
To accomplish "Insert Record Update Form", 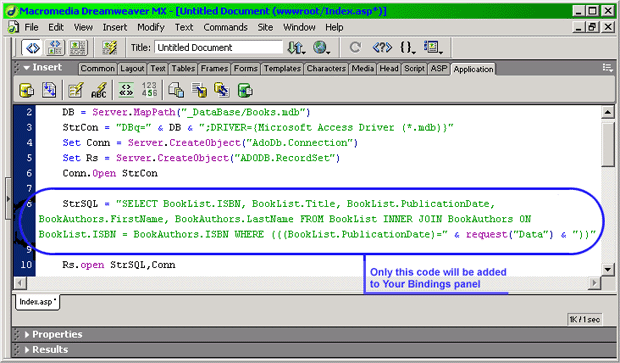I will pos(222,91).
